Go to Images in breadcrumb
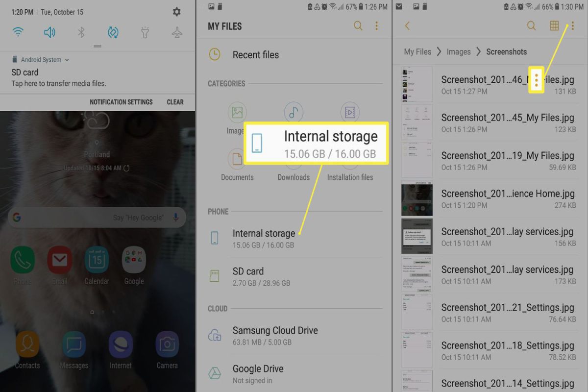Screen dimensions: 588x392 tap(459, 51)
